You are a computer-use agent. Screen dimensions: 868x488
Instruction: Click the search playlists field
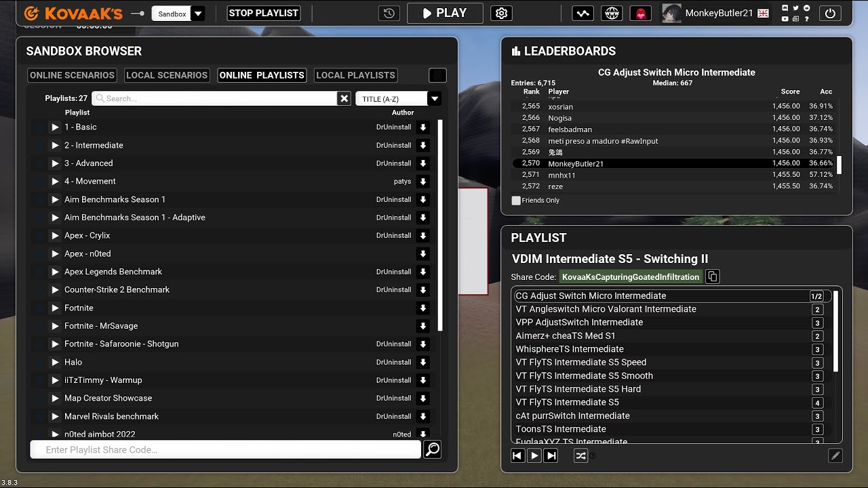pyautogui.click(x=215, y=98)
